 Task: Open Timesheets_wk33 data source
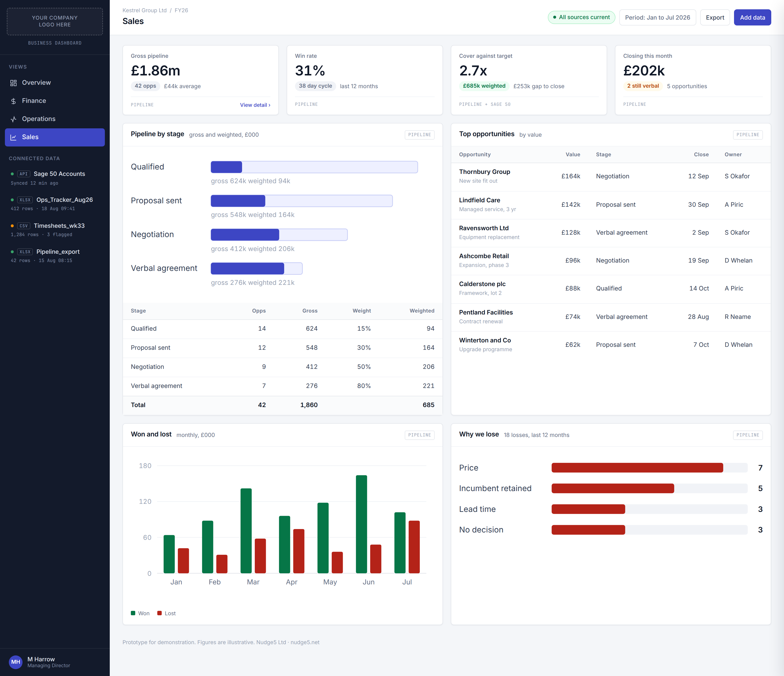click(x=55, y=230)
